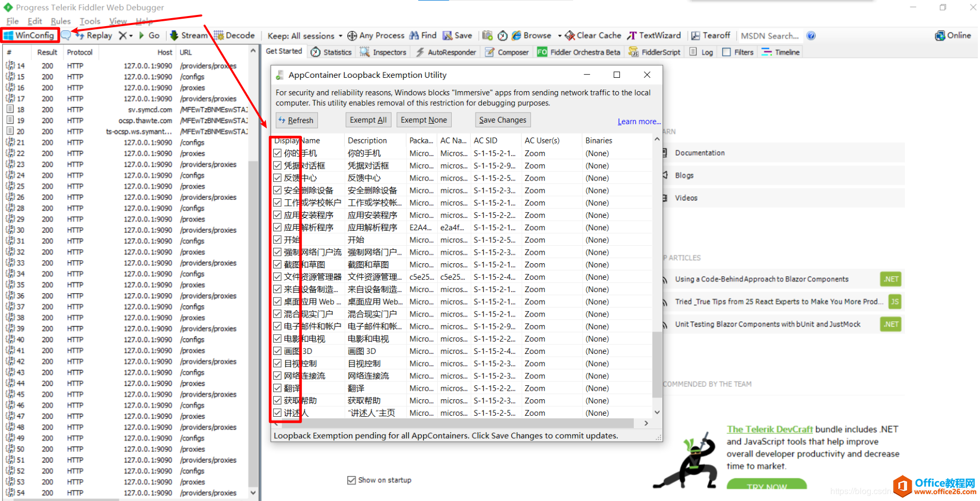Toggle the Show on startup checkbox
Viewport: 980px width, 501px height.
(352, 480)
